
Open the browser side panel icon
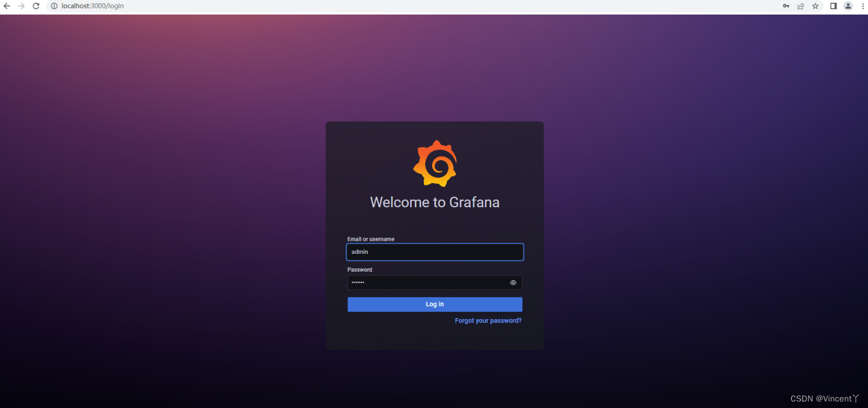click(x=833, y=6)
